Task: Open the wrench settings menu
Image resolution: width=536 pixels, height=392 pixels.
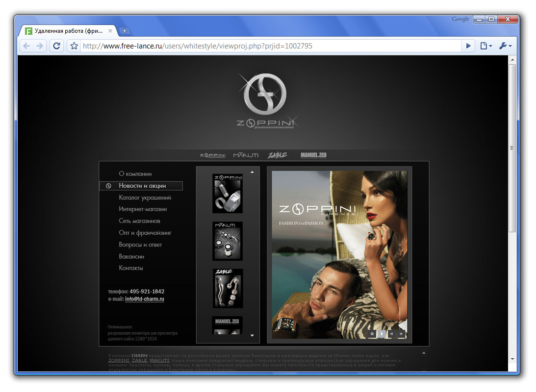Action: pos(505,46)
